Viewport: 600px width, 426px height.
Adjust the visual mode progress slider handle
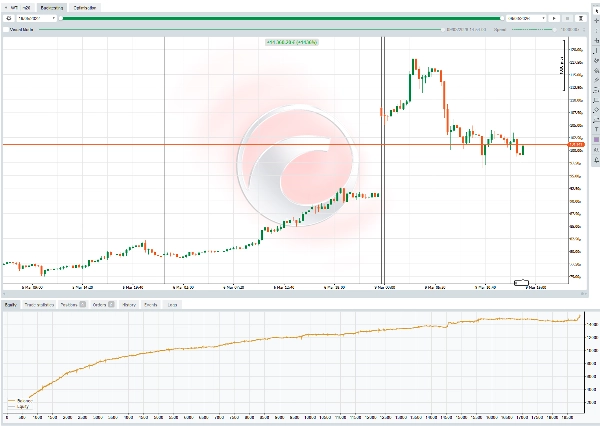click(443, 29)
